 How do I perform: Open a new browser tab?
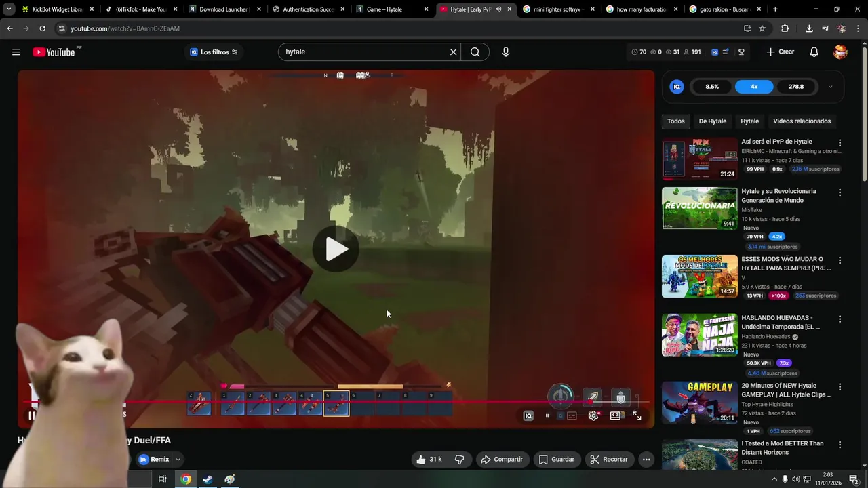pyautogui.click(x=775, y=9)
